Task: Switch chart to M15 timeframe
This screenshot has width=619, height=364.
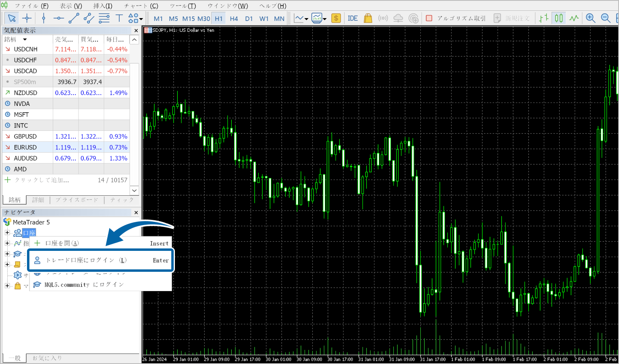Action: click(x=189, y=19)
